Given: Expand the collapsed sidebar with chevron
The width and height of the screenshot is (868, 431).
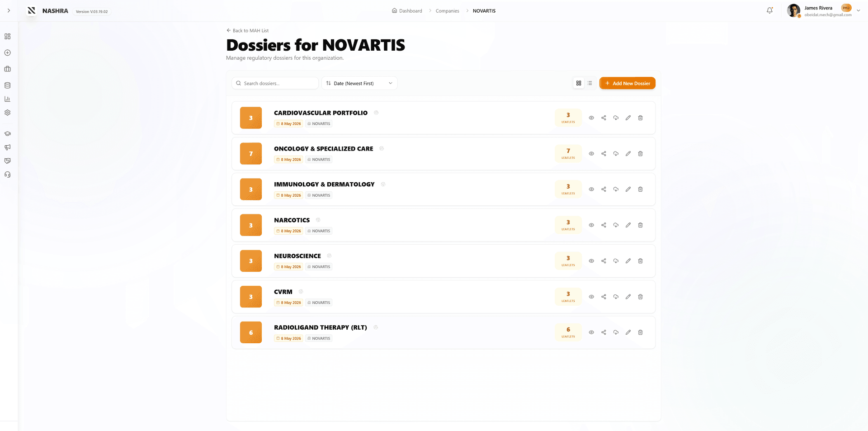Looking at the screenshot, I should coord(9,10).
